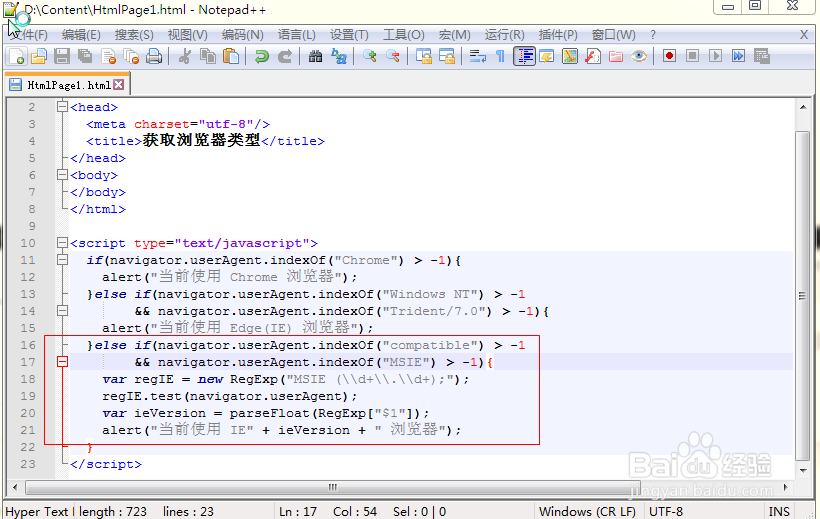Click the Zoom In magnifier icon
820x519 pixels.
(370, 56)
